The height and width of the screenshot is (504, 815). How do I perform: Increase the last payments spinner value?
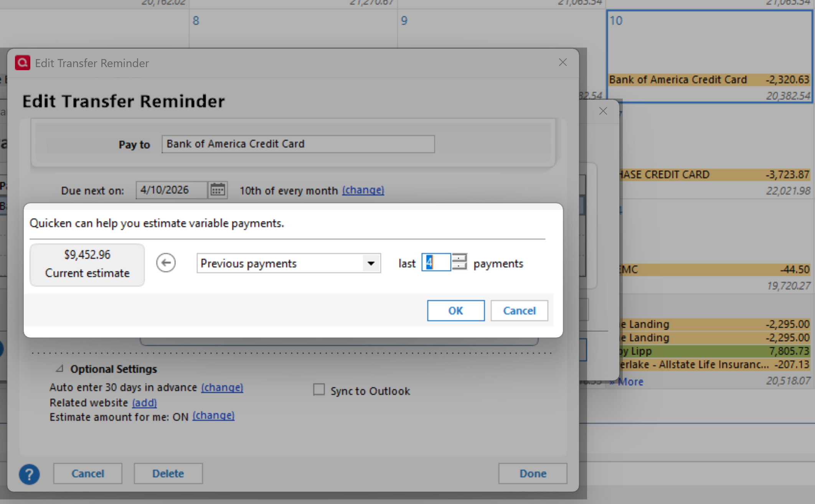click(459, 258)
